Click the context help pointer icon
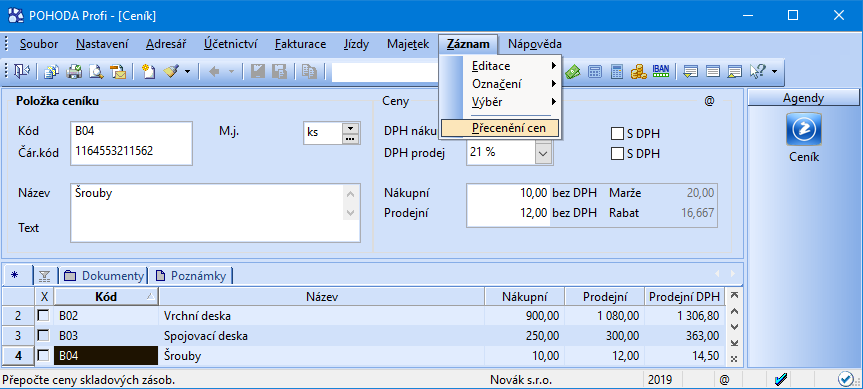This screenshot has height=389, width=863. click(758, 72)
